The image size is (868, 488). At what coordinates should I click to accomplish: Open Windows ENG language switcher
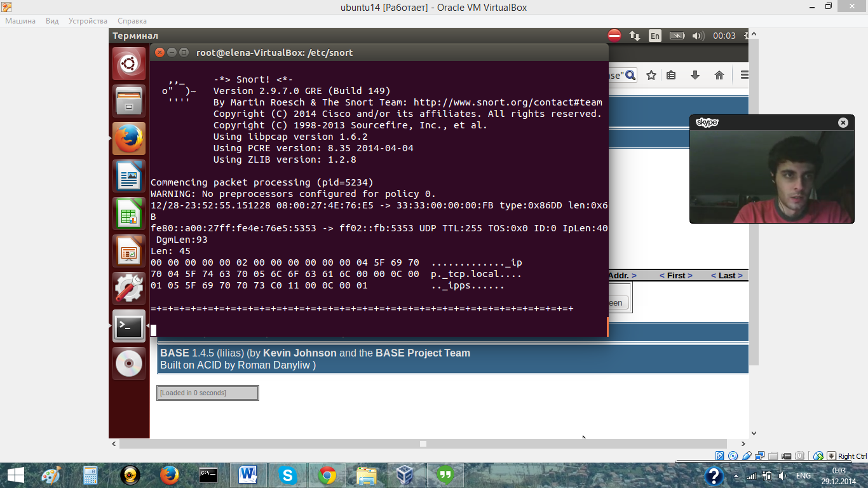click(x=803, y=476)
